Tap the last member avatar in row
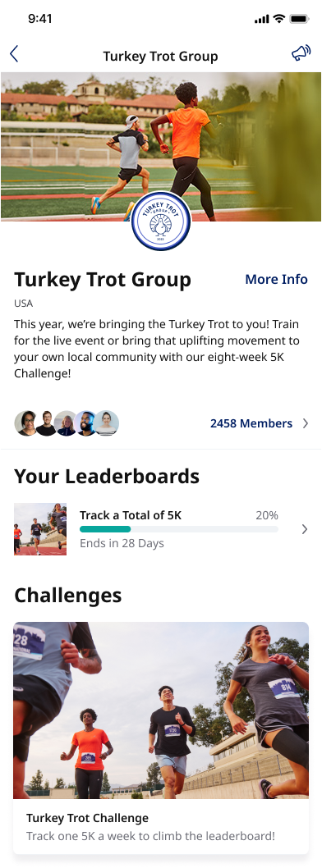Viewport: 322px width, 868px height. coord(106,423)
